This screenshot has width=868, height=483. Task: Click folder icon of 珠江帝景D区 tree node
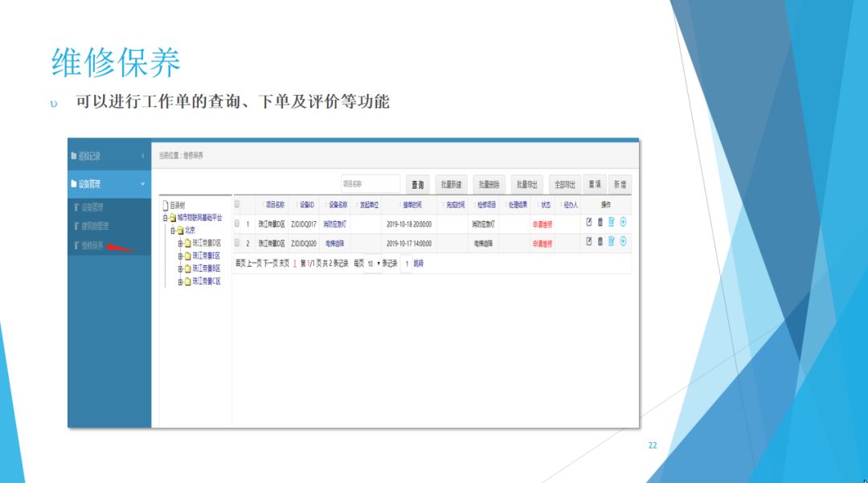pyautogui.click(x=187, y=243)
